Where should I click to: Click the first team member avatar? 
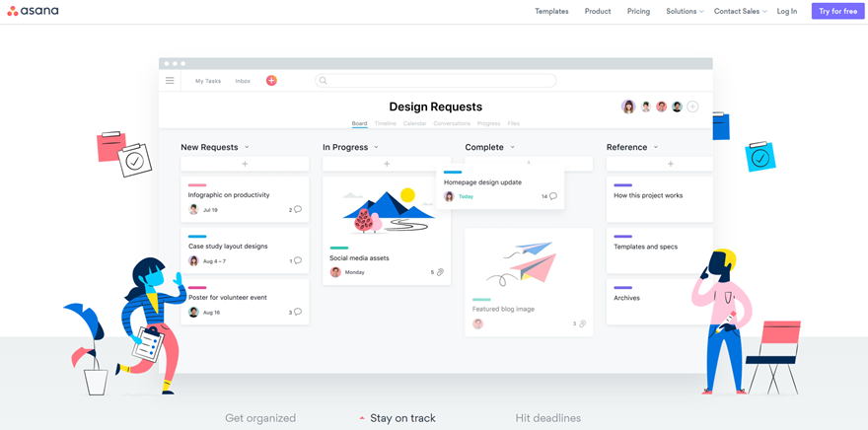coord(628,107)
